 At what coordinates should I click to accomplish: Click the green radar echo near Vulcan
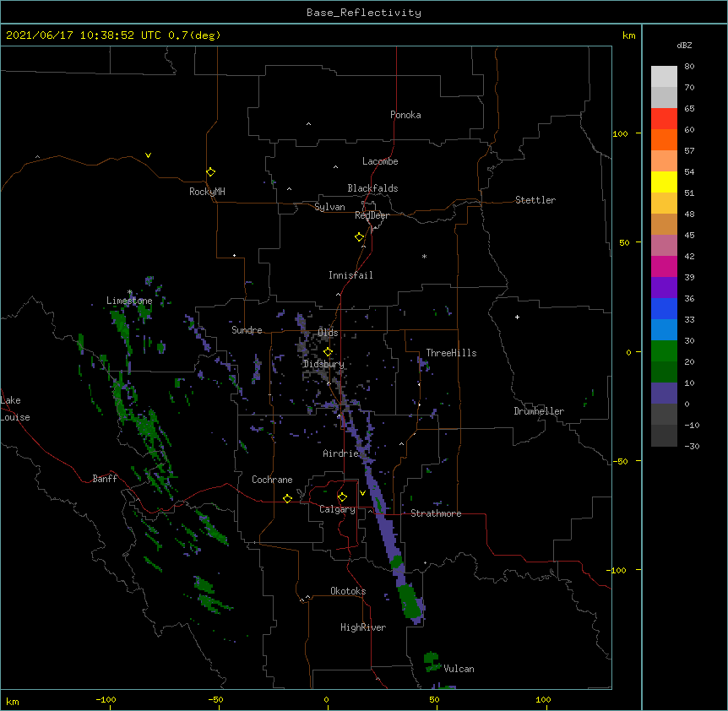click(x=432, y=661)
